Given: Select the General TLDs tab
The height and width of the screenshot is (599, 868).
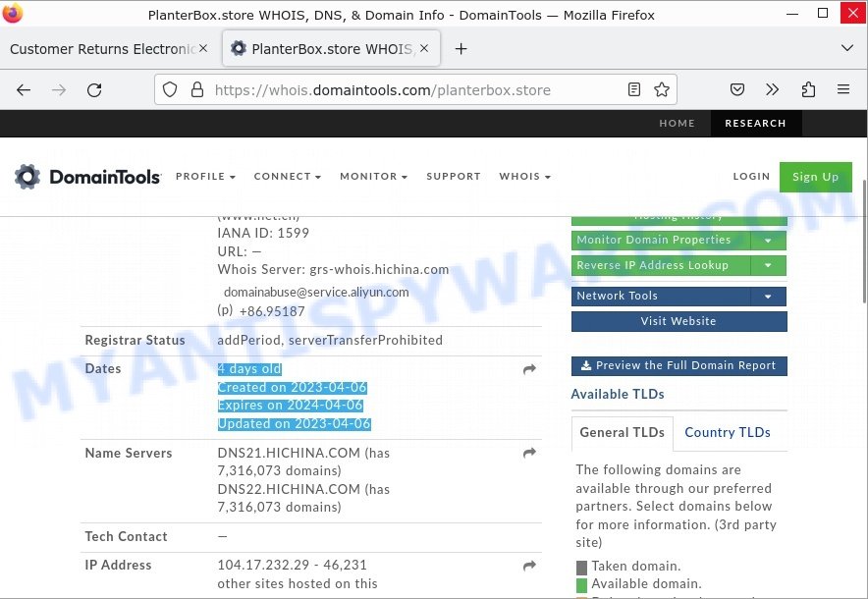Looking at the screenshot, I should pos(622,432).
